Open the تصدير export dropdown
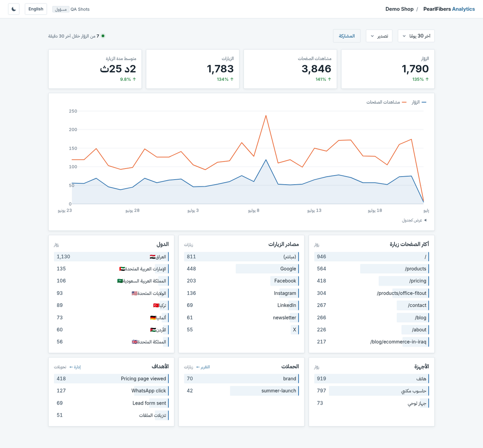The image size is (483, 448). [x=379, y=36]
